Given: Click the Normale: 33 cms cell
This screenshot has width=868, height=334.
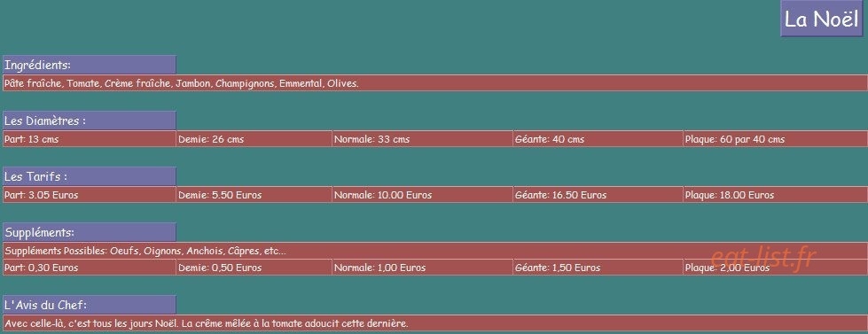Looking at the screenshot, I should click(423, 139).
